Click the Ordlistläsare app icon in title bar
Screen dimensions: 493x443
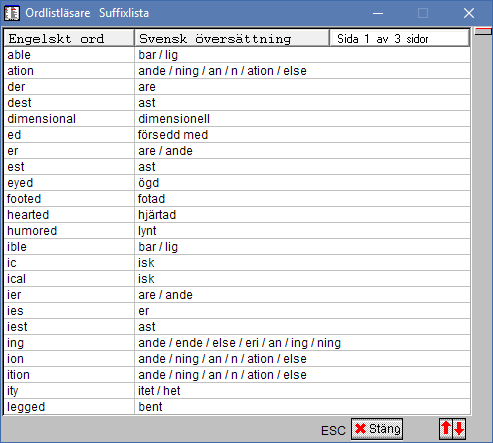coord(12,13)
